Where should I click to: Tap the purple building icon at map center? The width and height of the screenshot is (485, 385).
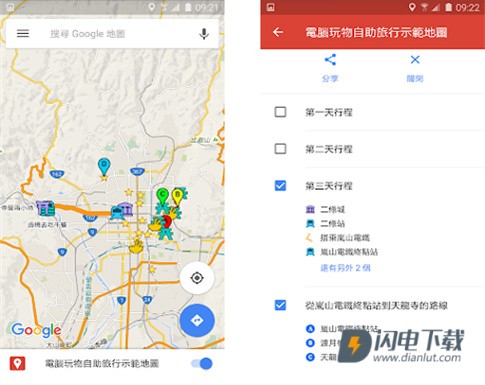point(127,208)
